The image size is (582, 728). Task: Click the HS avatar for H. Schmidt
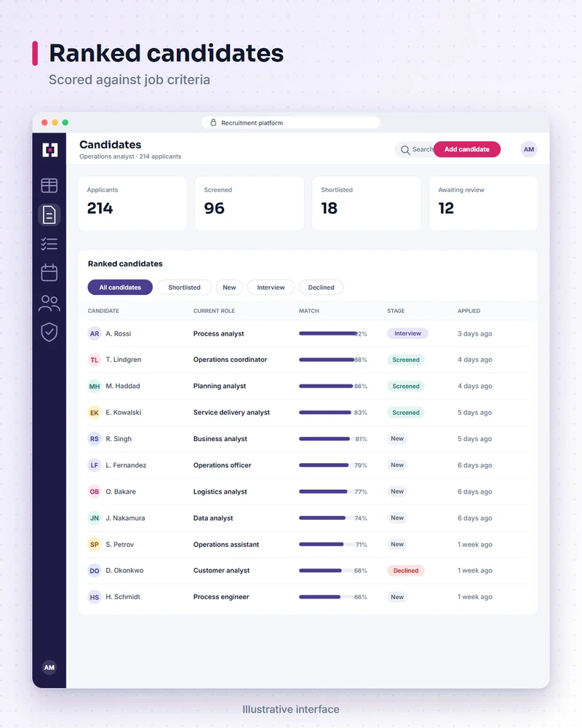coord(95,597)
